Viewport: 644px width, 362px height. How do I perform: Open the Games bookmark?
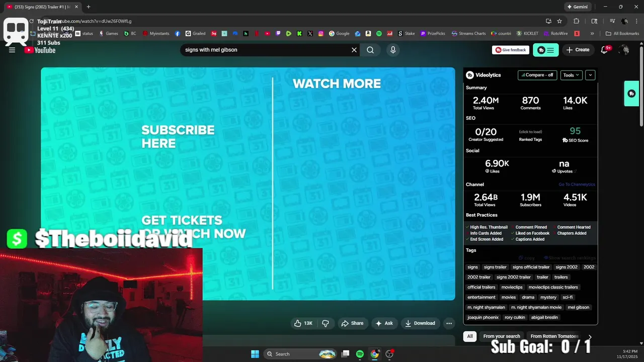pyautogui.click(x=109, y=34)
